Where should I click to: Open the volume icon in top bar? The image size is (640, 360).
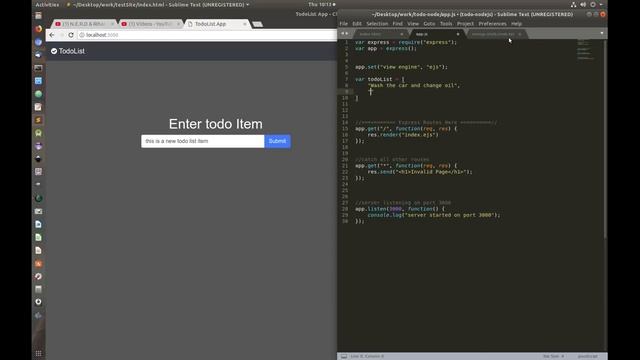click(x=583, y=4)
